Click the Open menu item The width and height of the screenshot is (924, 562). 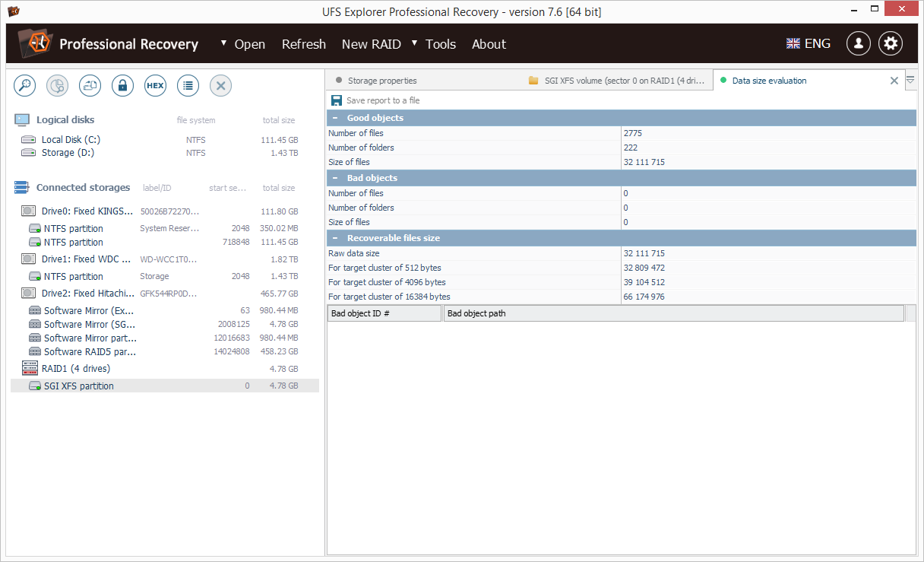(250, 44)
